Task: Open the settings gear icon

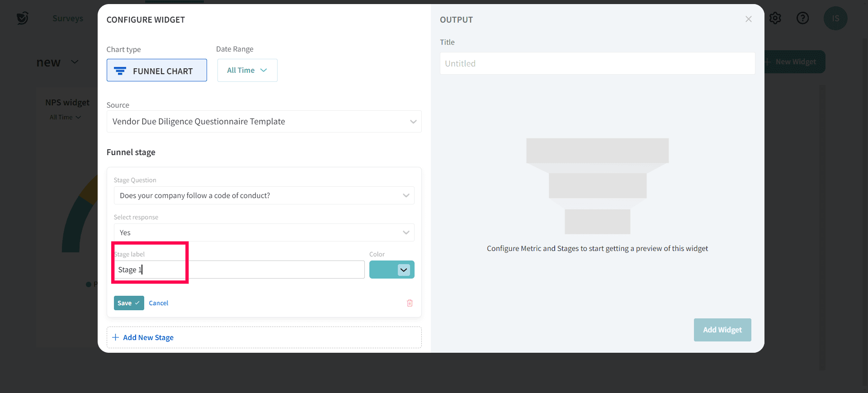Action: (775, 18)
